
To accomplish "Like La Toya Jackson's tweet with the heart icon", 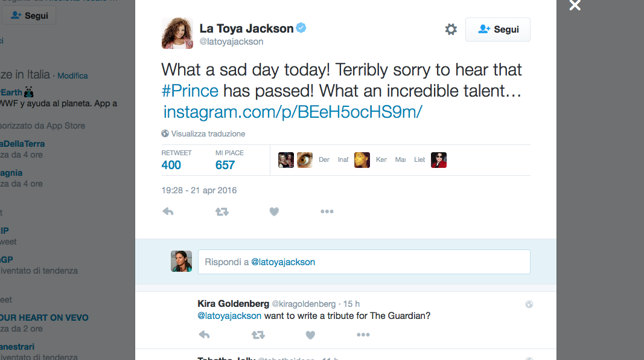I will pyautogui.click(x=274, y=211).
